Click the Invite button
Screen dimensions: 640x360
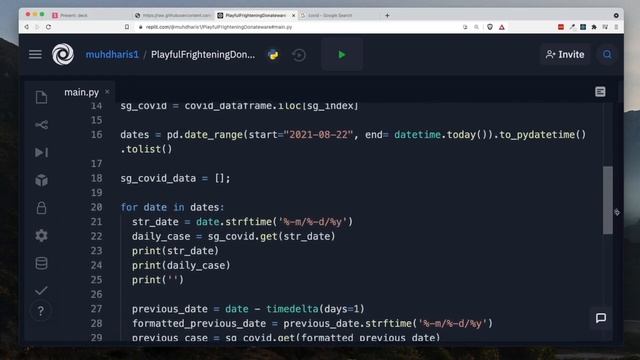tap(565, 54)
